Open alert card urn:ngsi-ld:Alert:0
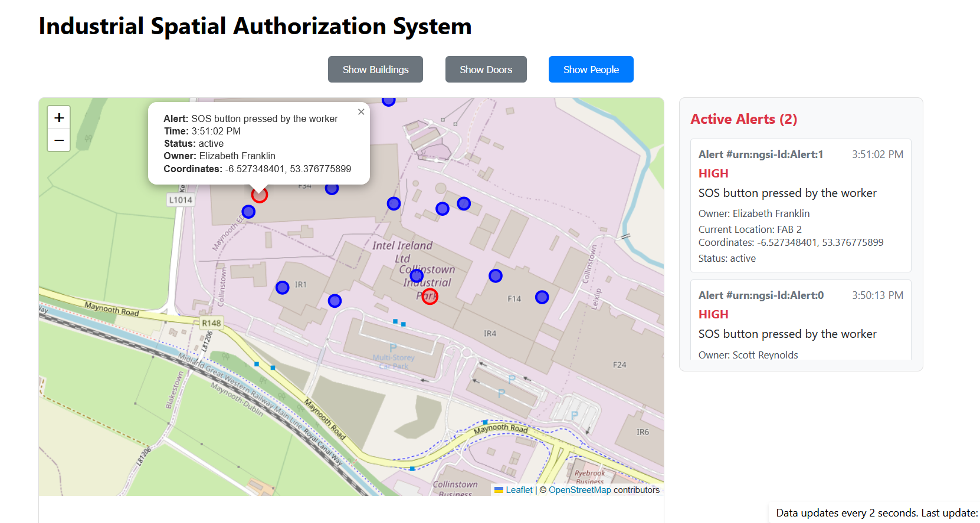The height and width of the screenshot is (523, 980). tap(801, 320)
